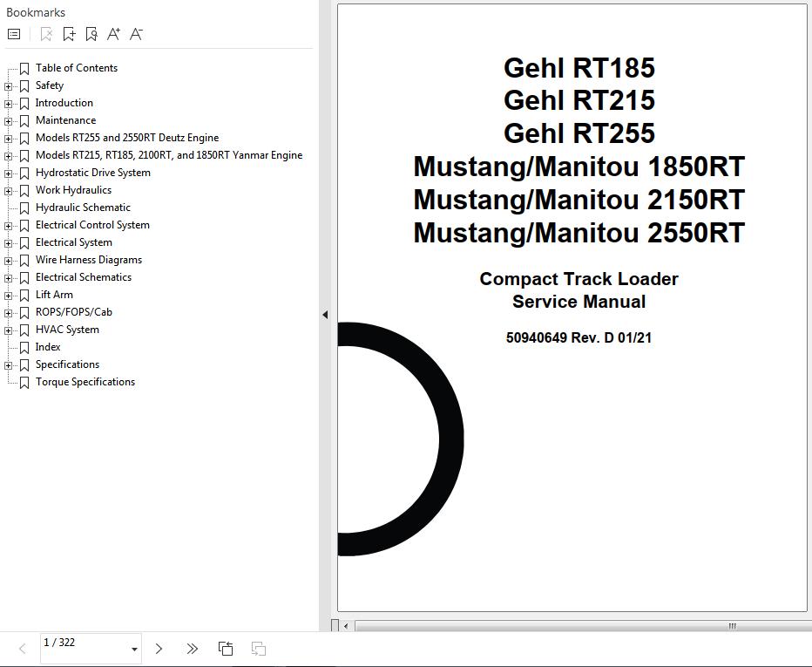The height and width of the screenshot is (667, 812).
Task: Select the Electrical System bookmark
Action: tap(74, 242)
